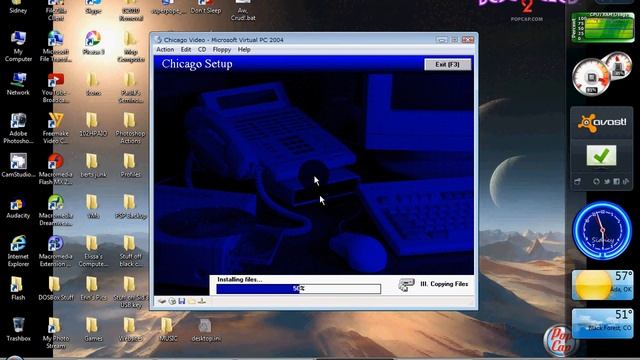Click the avast! logo in the sidebar gadget
This screenshot has height=360, width=640.
tap(602, 122)
